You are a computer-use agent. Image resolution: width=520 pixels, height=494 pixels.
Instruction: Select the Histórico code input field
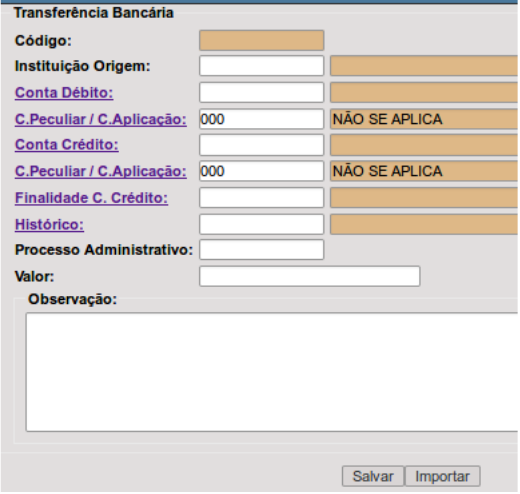[262, 225]
